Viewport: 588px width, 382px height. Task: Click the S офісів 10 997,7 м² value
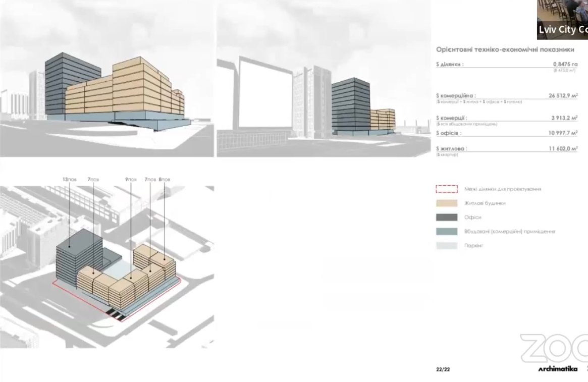tap(563, 133)
